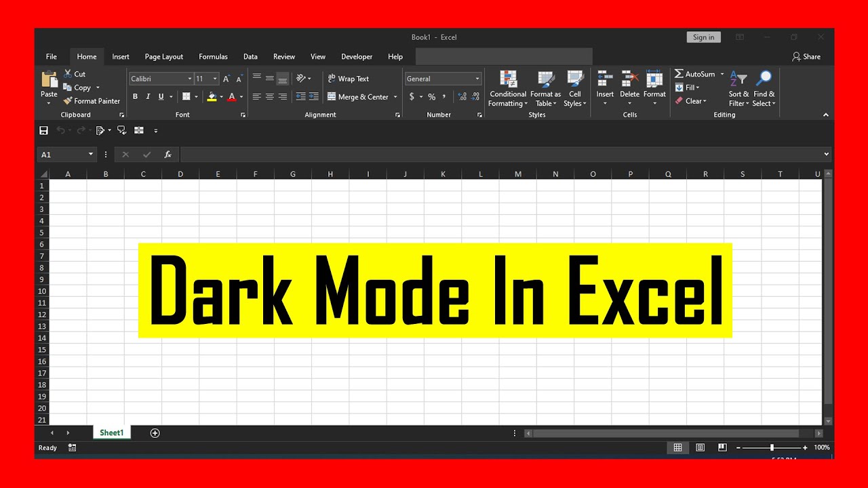The width and height of the screenshot is (868, 488).
Task: Toggle bold formatting
Action: pyautogui.click(x=135, y=97)
